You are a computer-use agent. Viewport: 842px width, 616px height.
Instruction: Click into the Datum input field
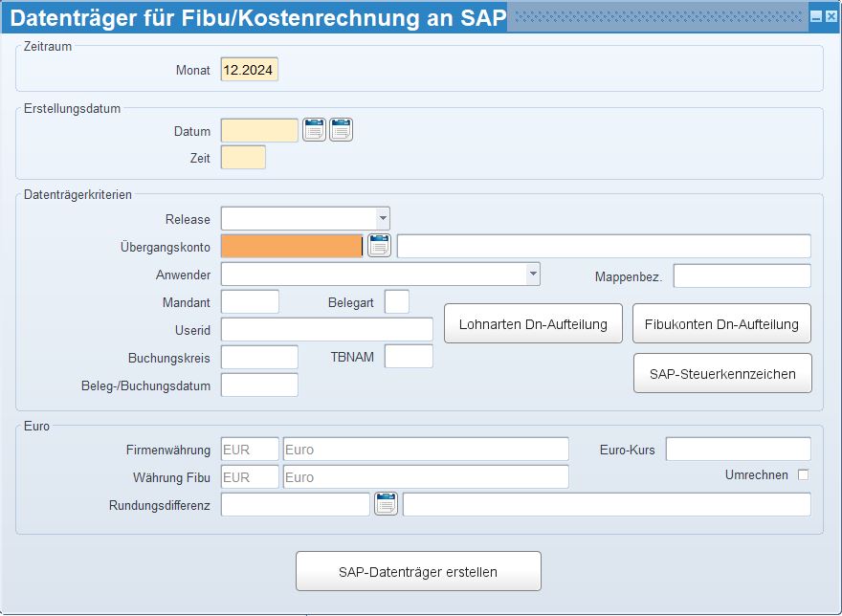259,130
